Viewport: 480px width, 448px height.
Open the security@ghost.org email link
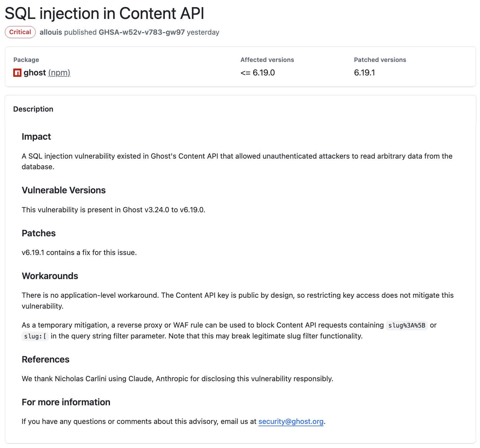(x=291, y=421)
